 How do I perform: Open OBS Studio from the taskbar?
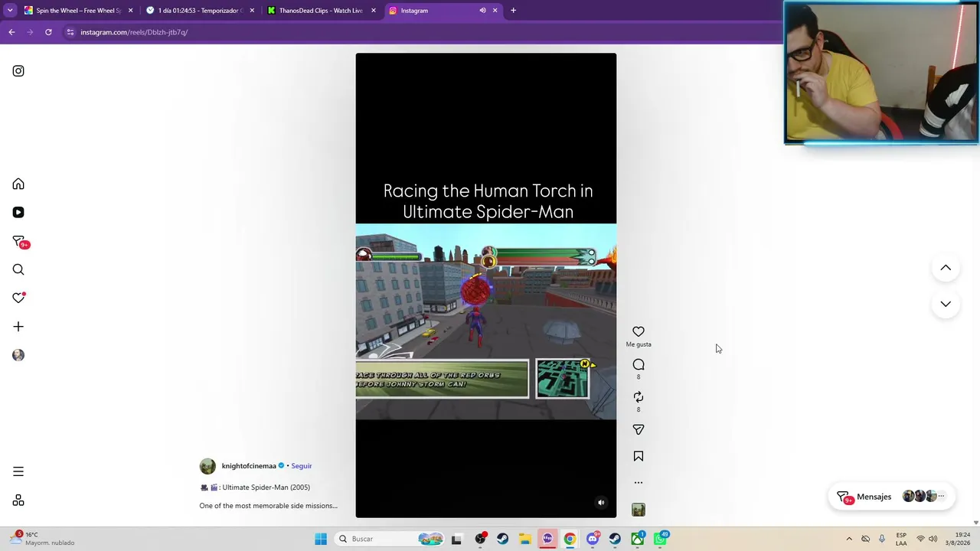(x=480, y=540)
